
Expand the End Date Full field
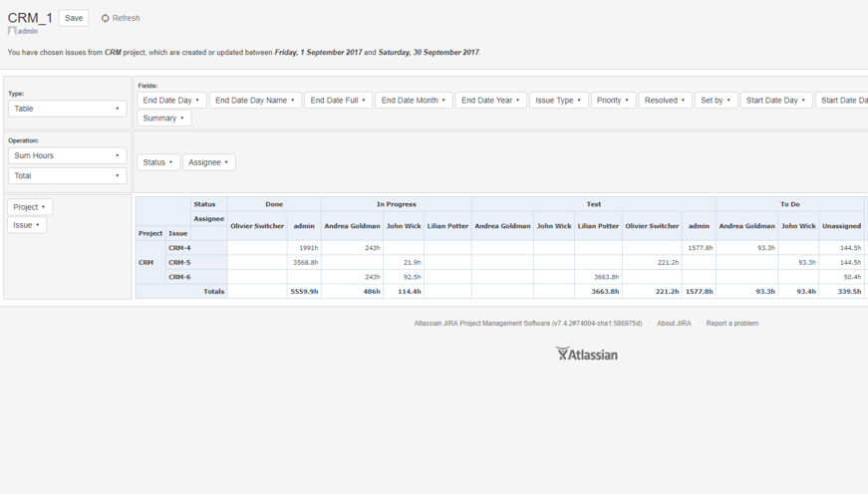click(x=338, y=101)
